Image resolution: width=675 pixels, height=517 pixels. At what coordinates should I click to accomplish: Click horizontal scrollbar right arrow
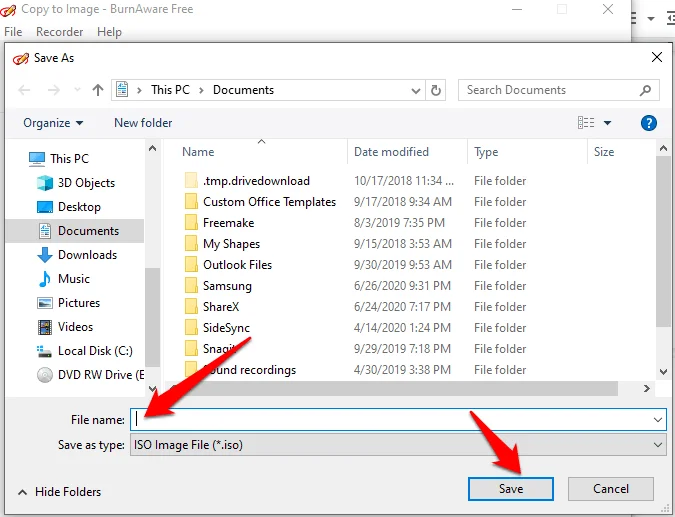(x=647, y=389)
